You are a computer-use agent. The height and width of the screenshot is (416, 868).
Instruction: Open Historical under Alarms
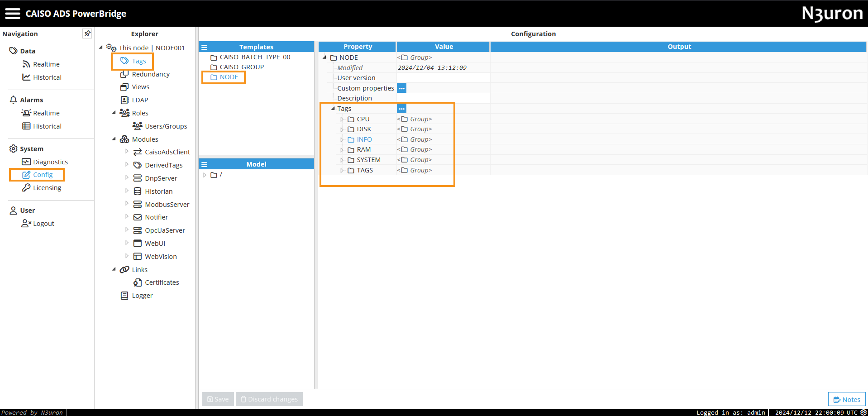[42, 126]
